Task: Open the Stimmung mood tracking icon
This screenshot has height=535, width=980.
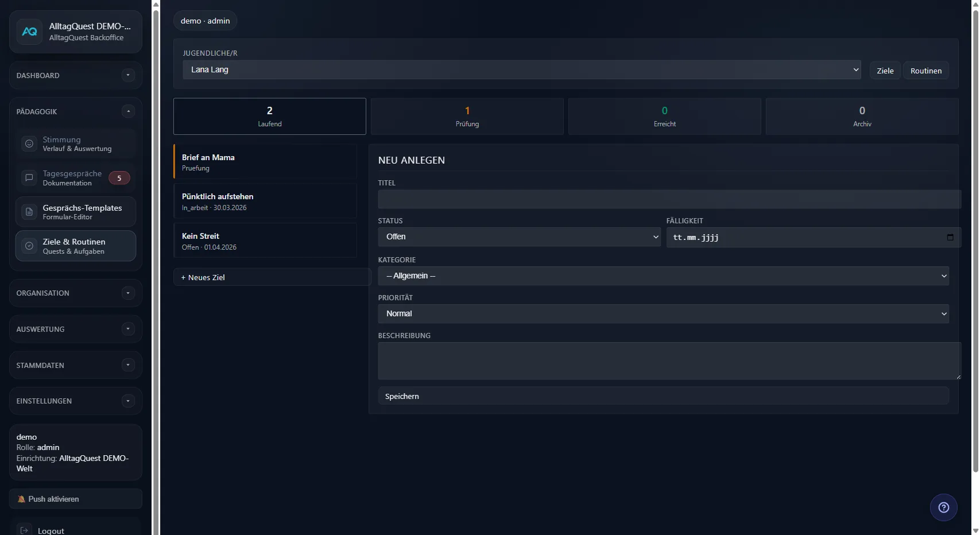Action: tap(29, 144)
